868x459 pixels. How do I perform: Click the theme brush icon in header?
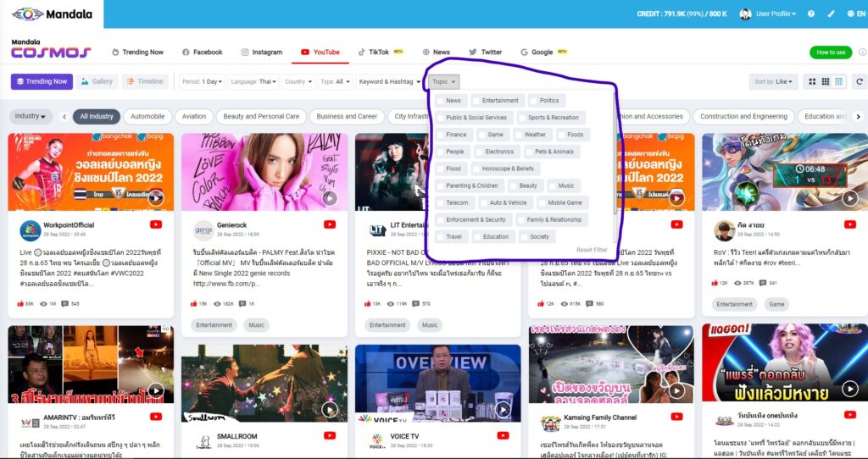point(831,14)
